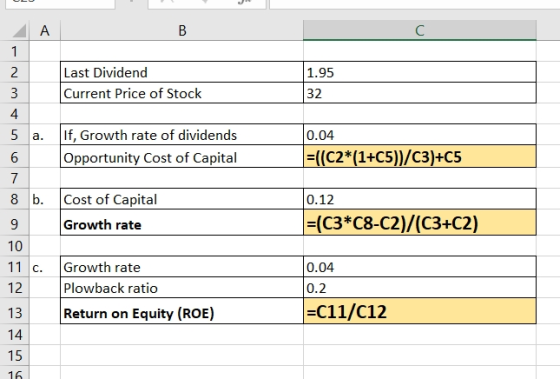Click the cell containing 0.2
This screenshot has width=560, height=379.
click(x=420, y=288)
